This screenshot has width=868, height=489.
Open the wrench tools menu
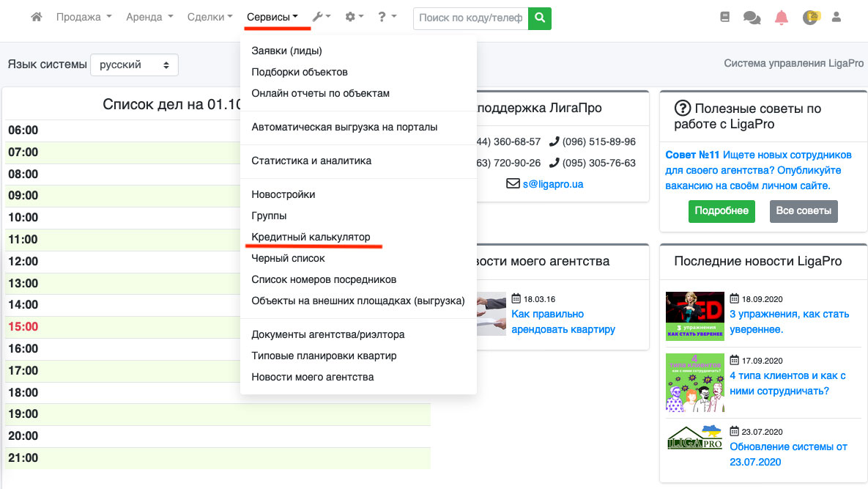point(321,17)
